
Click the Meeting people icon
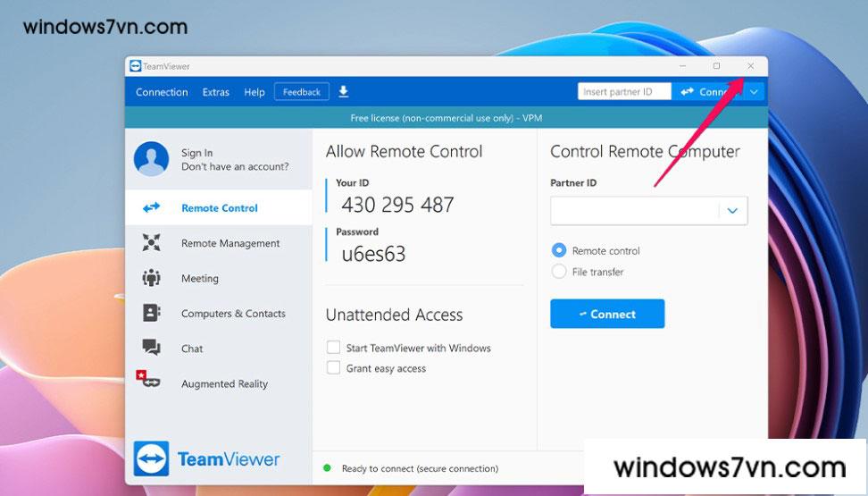(x=151, y=278)
